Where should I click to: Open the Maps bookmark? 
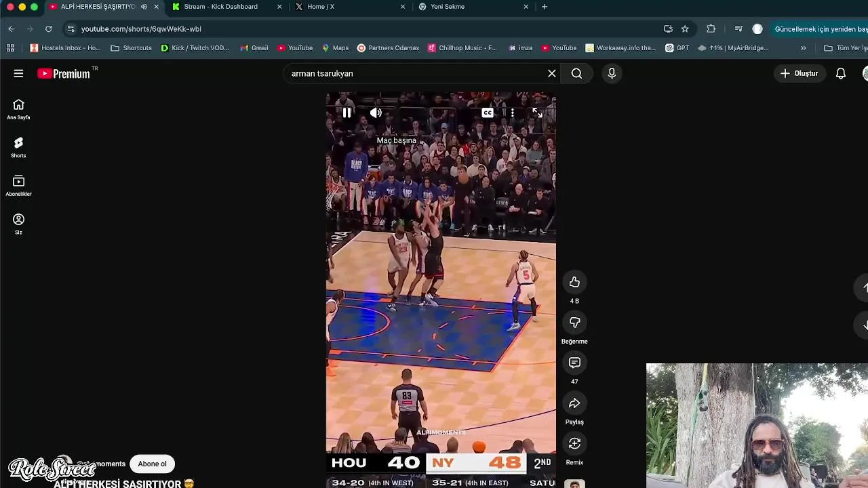click(x=335, y=48)
